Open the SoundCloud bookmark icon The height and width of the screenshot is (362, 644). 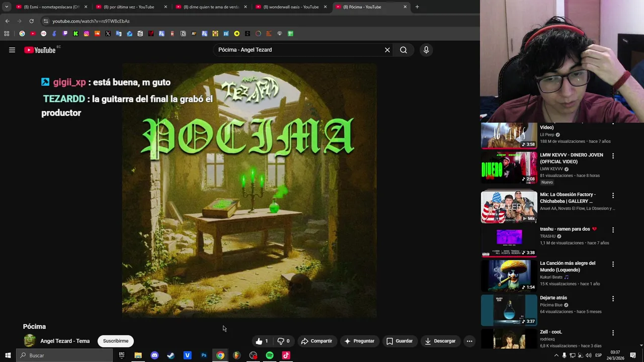tap(97, 34)
